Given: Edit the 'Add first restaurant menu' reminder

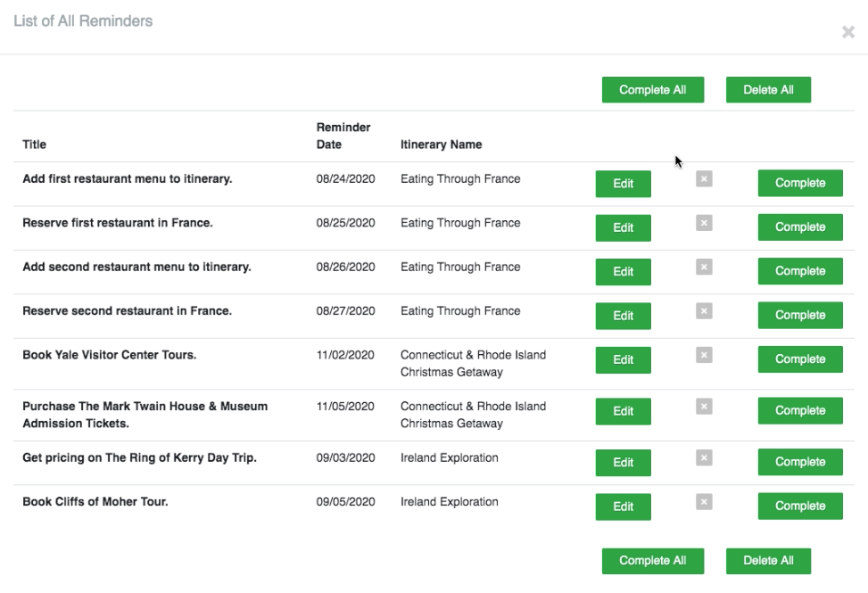Looking at the screenshot, I should tap(624, 184).
